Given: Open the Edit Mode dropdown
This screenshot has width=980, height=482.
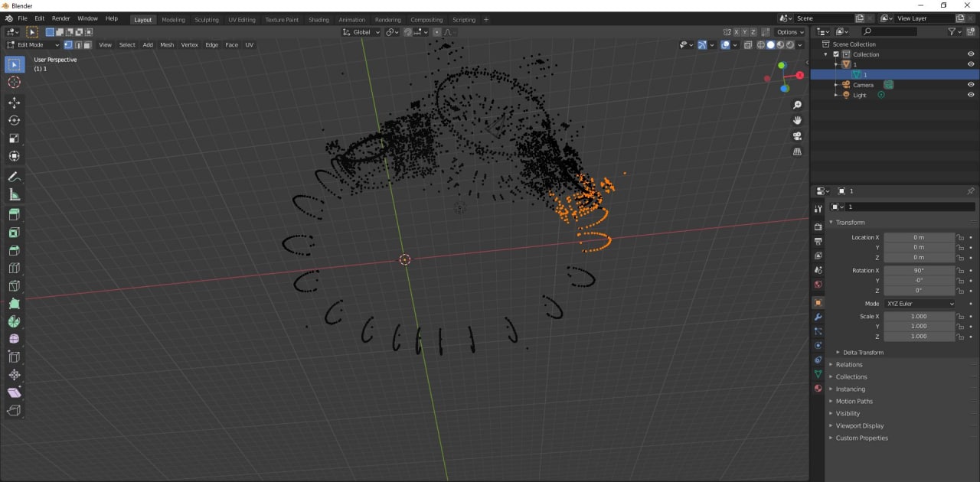Looking at the screenshot, I should click(x=33, y=45).
